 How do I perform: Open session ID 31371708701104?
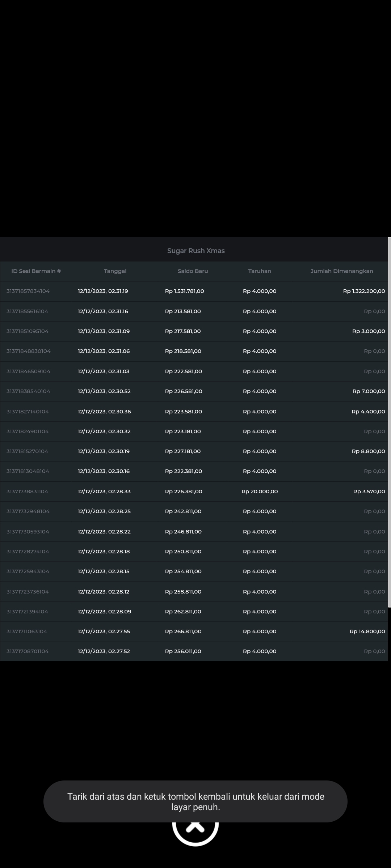28,651
